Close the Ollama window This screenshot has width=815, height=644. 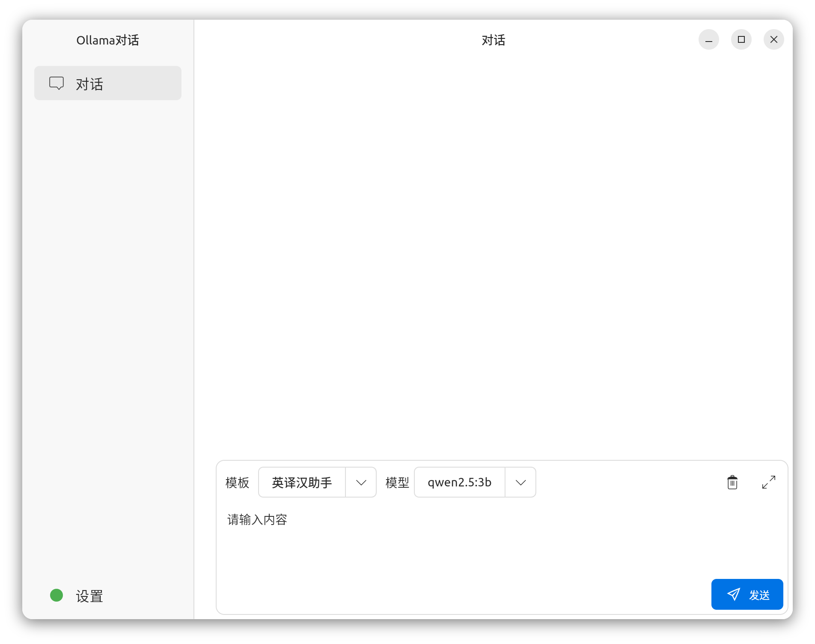click(774, 39)
